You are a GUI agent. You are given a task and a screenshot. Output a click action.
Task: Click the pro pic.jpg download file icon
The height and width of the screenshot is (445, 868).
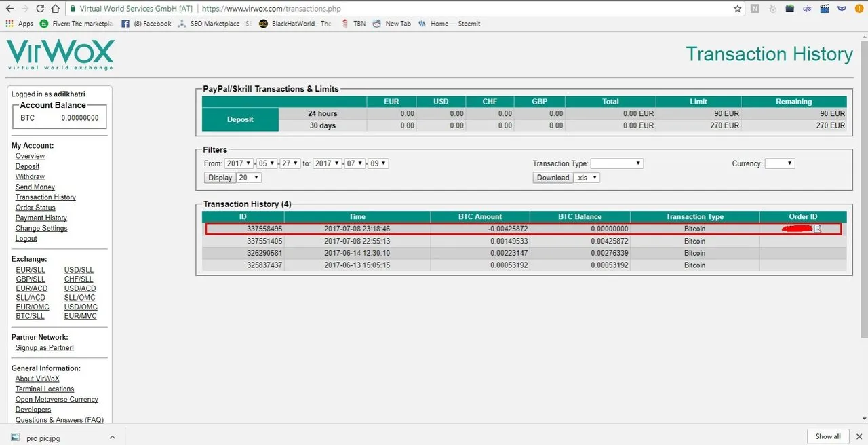pyautogui.click(x=15, y=438)
